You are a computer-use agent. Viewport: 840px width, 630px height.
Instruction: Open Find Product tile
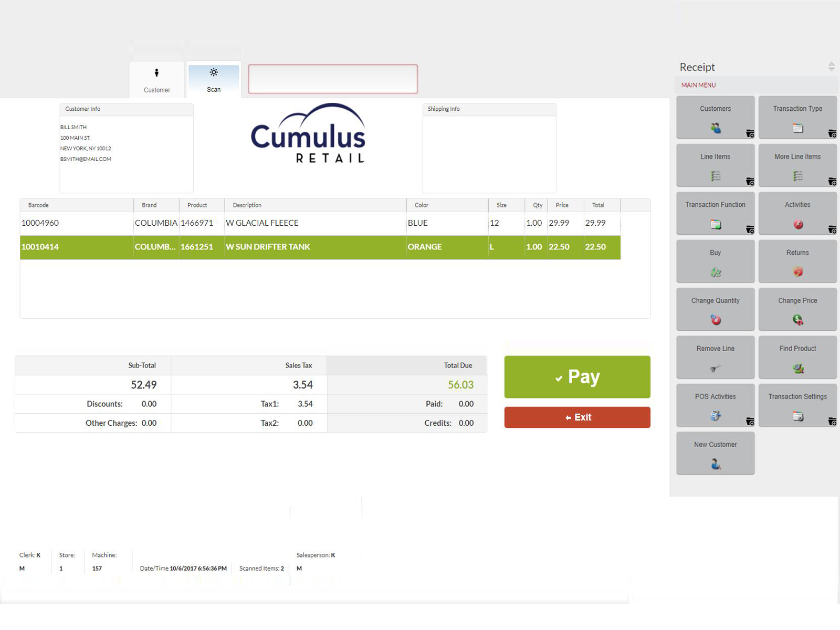[x=797, y=357]
